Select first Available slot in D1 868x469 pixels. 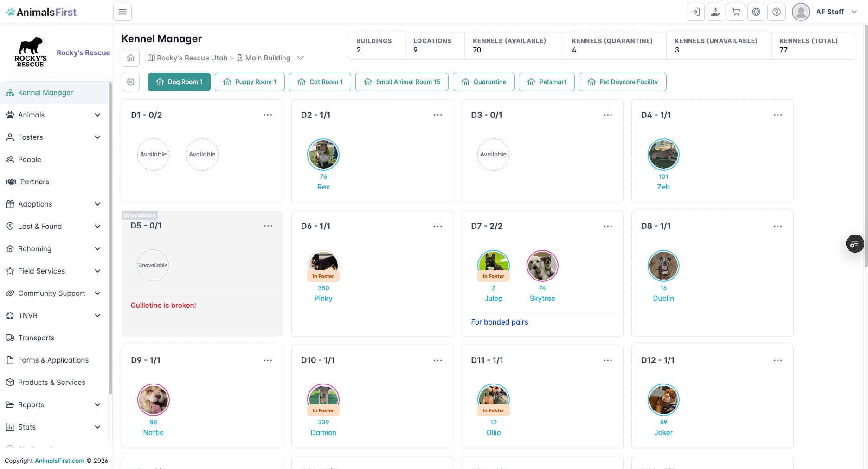[154, 155]
